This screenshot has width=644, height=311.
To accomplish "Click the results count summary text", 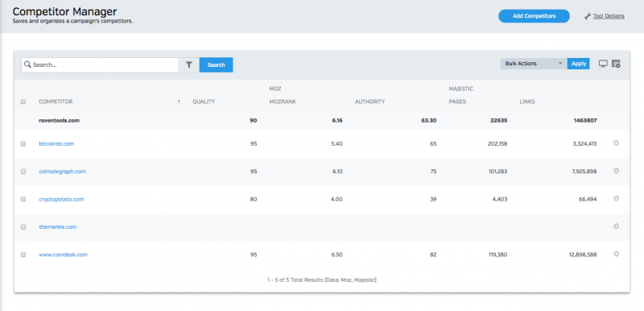I will tap(322, 280).
